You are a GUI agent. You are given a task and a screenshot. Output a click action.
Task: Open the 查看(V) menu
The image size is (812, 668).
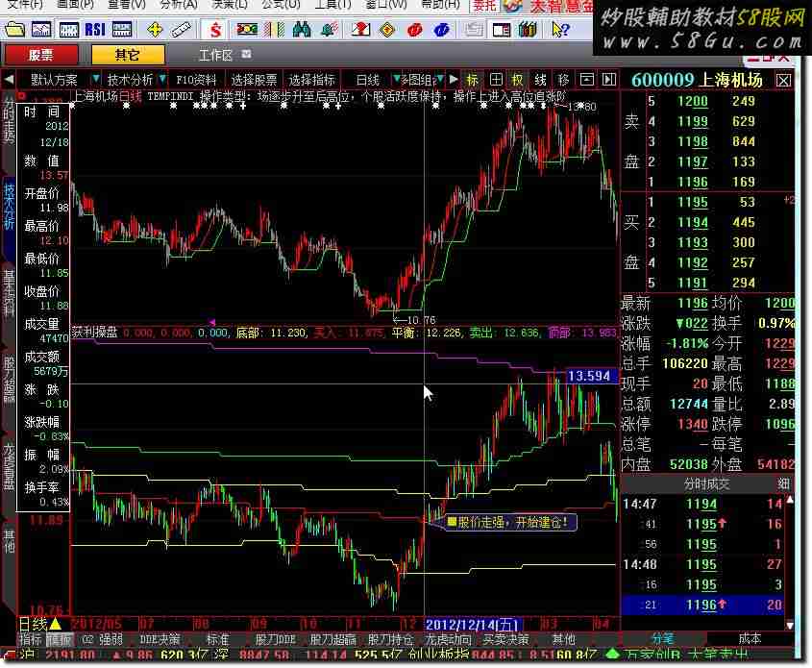(126, 5)
